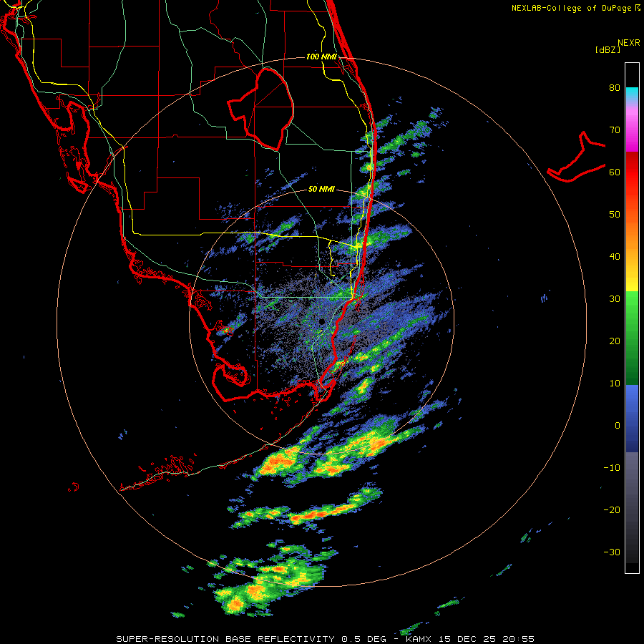The image size is (644, 644).
Task: Click the 60 value on the dBZ scale
Action: point(615,172)
